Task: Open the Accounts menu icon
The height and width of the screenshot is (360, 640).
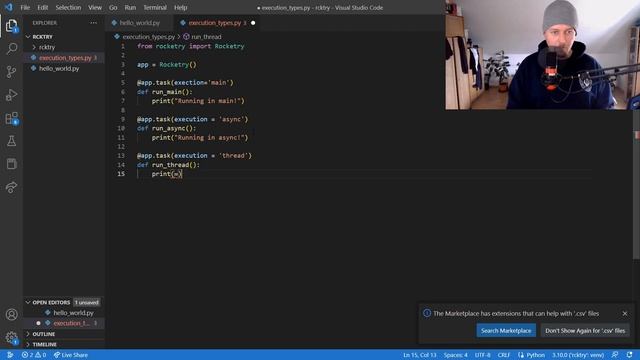Action: tap(11, 314)
